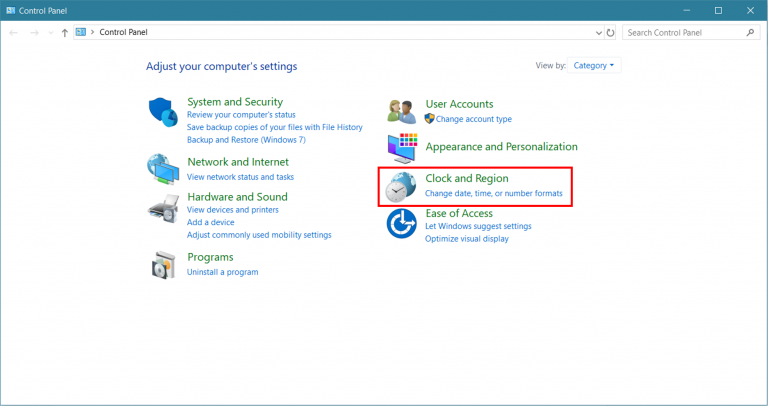Viewport: 768px width, 406px height.
Task: Open the View by Category dropdown
Action: point(595,66)
